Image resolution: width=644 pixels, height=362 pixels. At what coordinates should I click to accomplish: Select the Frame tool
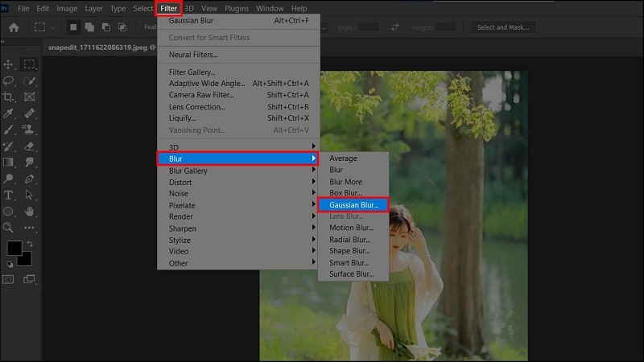tap(29, 97)
